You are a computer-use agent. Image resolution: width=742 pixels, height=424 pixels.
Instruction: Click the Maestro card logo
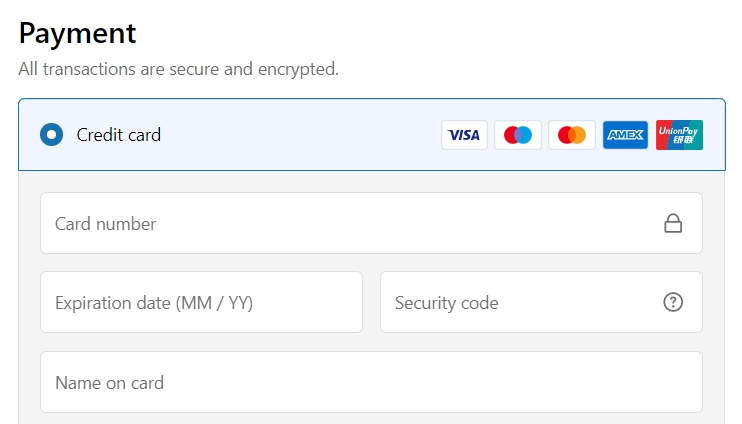pos(518,135)
